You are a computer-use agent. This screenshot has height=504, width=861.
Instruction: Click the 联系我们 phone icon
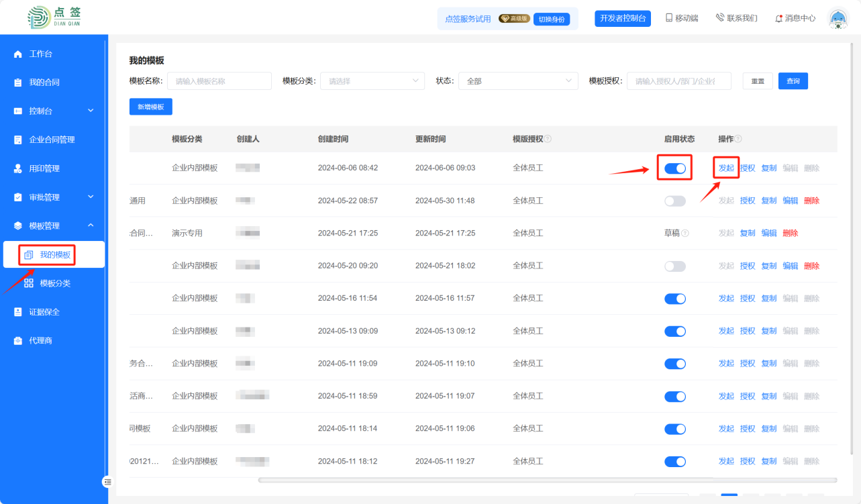coord(720,18)
